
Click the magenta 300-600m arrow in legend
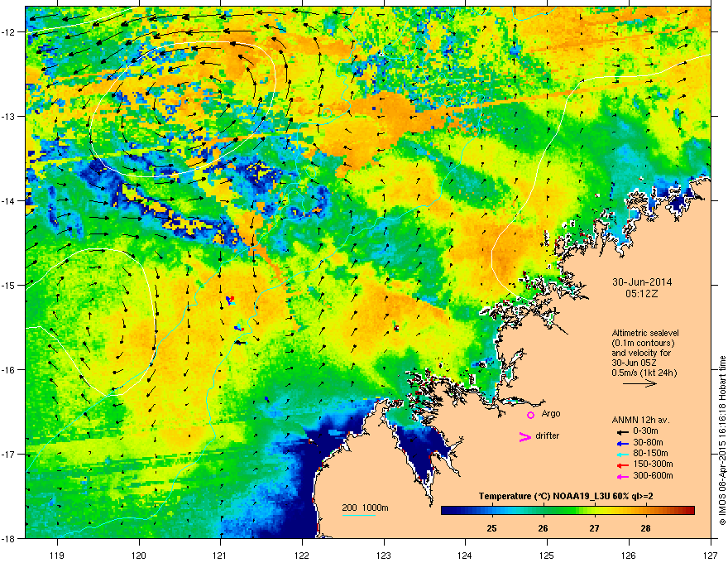[x=623, y=476]
